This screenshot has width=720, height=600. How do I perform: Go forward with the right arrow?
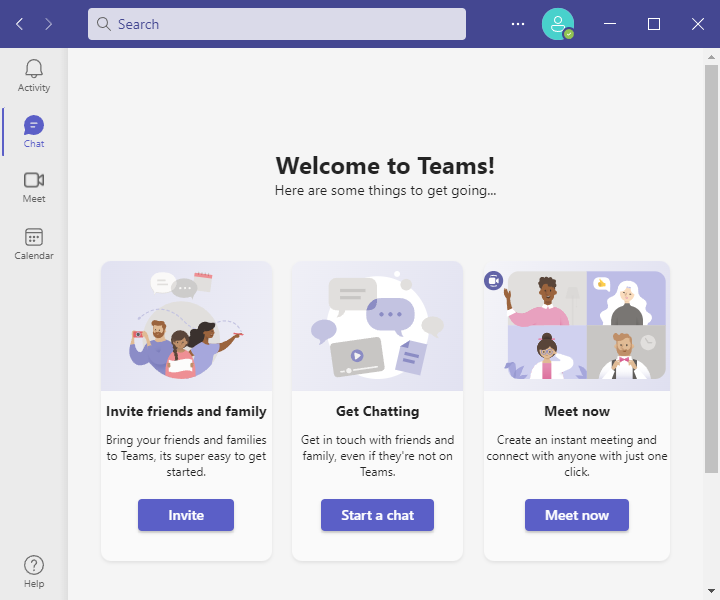[x=48, y=24]
